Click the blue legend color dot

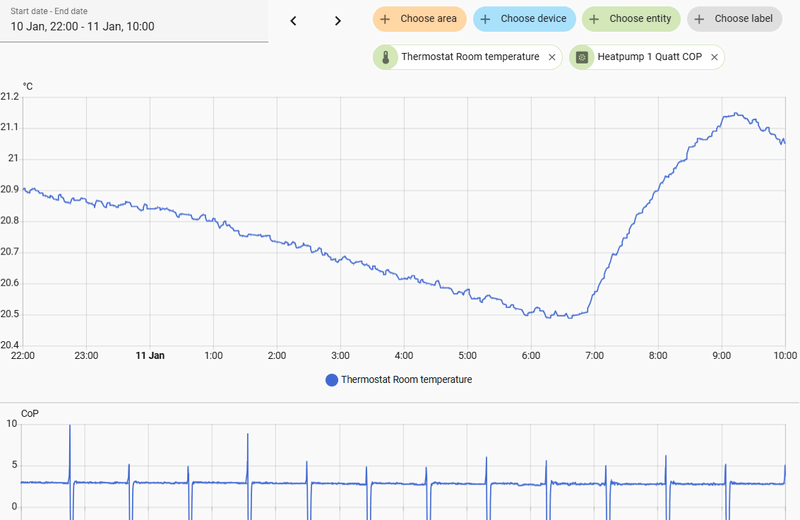[332, 380]
